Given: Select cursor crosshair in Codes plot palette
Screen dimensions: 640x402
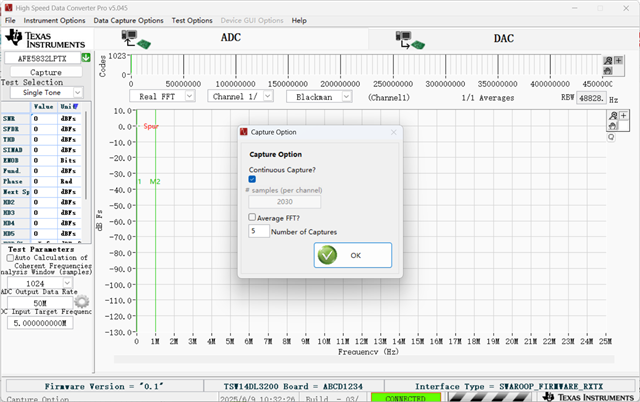Looking at the screenshot, I should tap(619, 60).
